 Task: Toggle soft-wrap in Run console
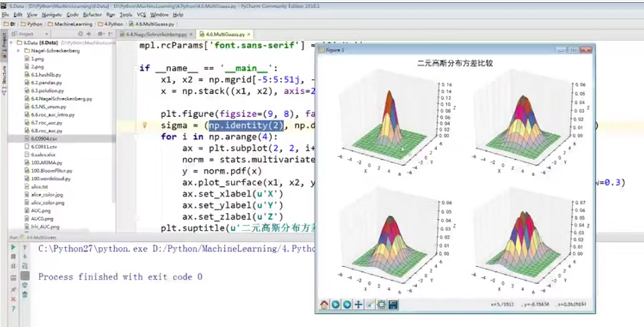(x=25, y=266)
